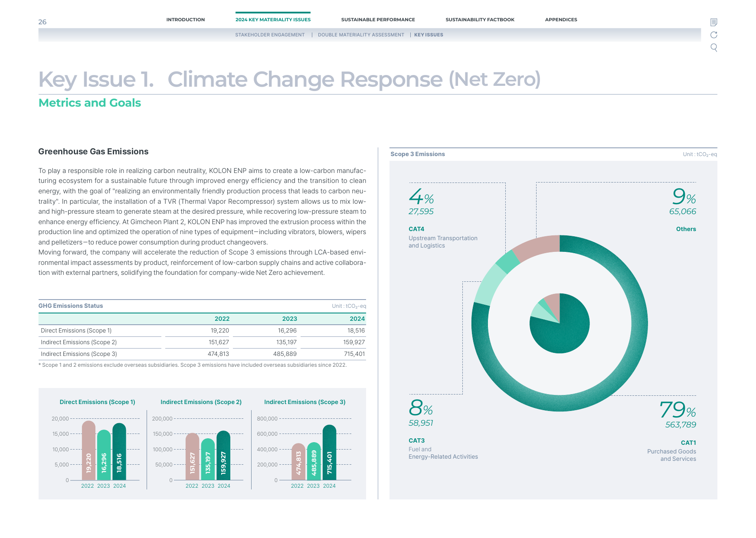Open the table of contents icon

click(x=713, y=22)
